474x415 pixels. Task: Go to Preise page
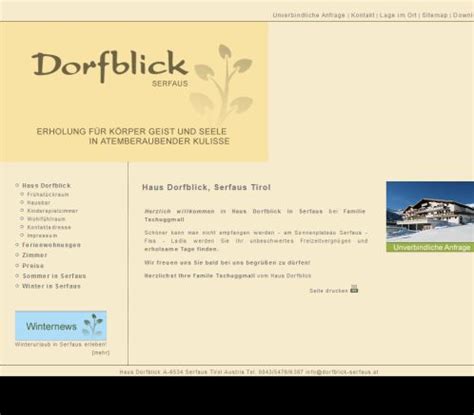33,266
